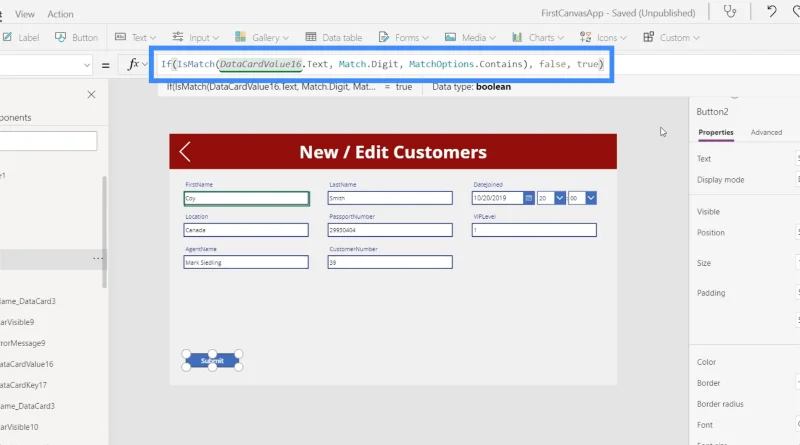Click the Undo icon

point(771,12)
